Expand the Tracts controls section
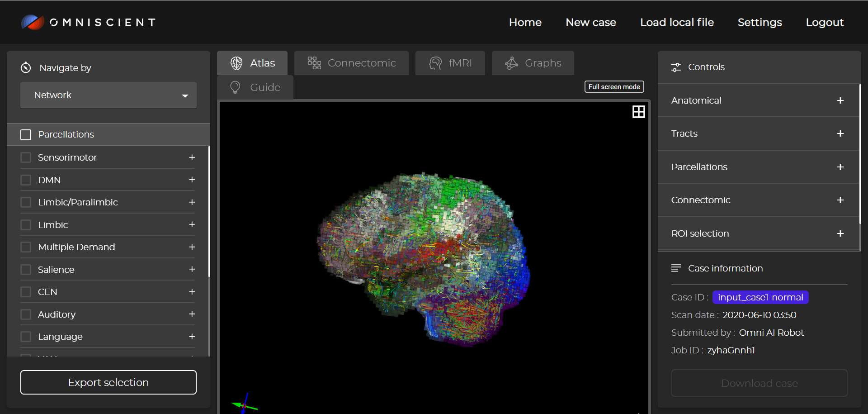Image resolution: width=868 pixels, height=414 pixels. coord(840,133)
